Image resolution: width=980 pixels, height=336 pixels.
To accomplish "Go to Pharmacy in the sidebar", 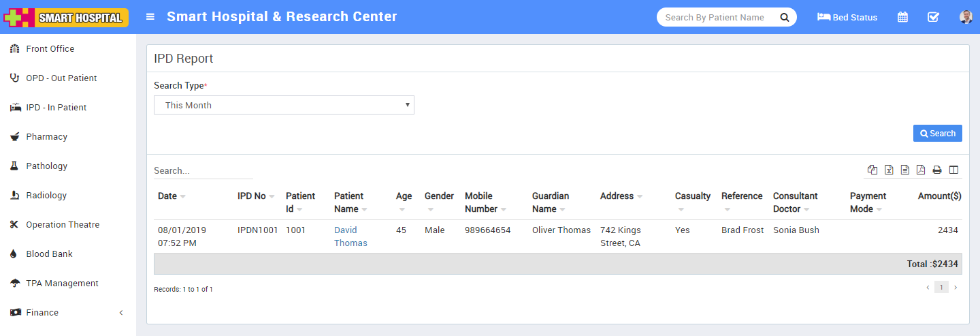I will coord(46,137).
